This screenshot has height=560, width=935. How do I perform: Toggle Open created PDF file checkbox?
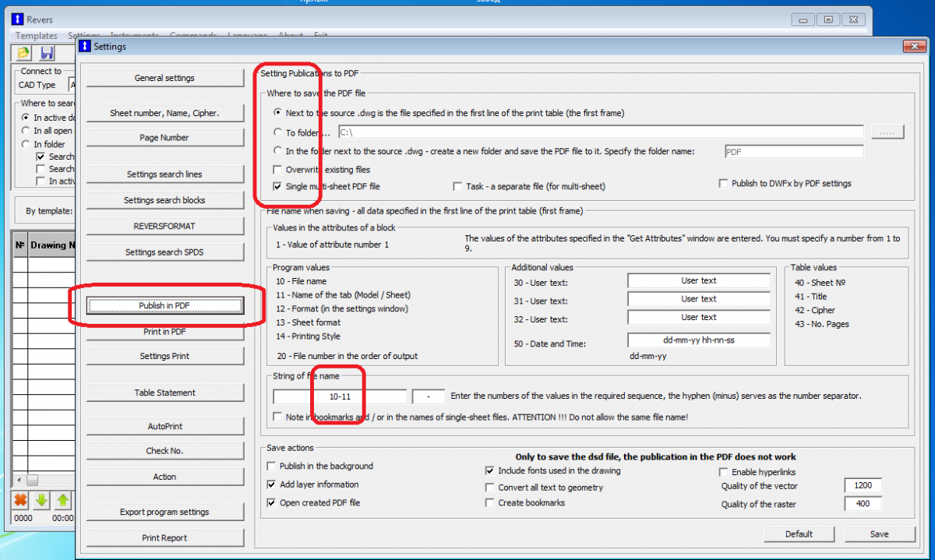coord(272,503)
